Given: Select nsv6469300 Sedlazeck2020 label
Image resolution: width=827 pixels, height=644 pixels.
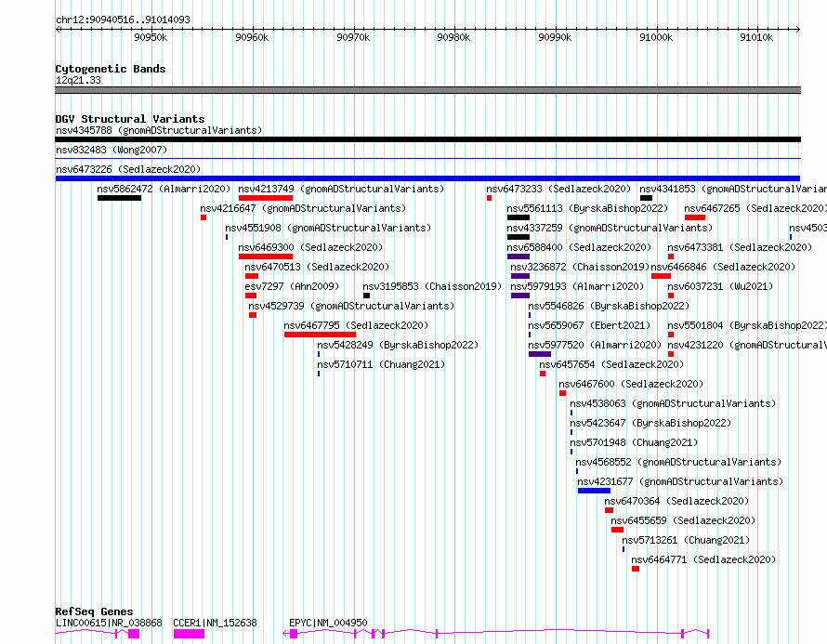Looking at the screenshot, I should [310, 247].
